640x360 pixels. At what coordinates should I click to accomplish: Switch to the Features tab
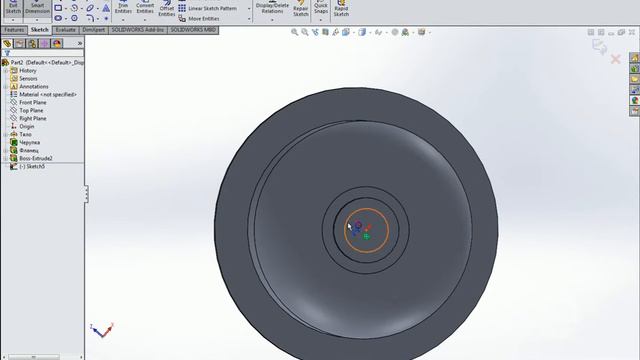pos(14,30)
